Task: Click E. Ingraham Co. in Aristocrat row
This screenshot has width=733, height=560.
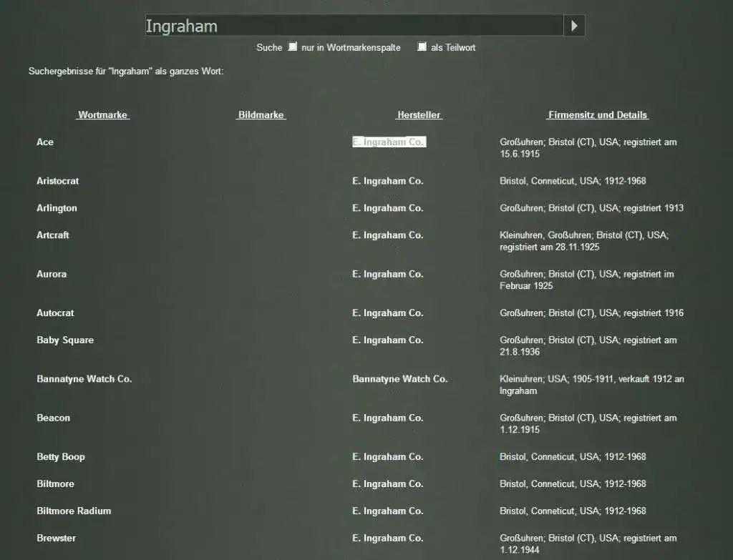Action: (387, 181)
